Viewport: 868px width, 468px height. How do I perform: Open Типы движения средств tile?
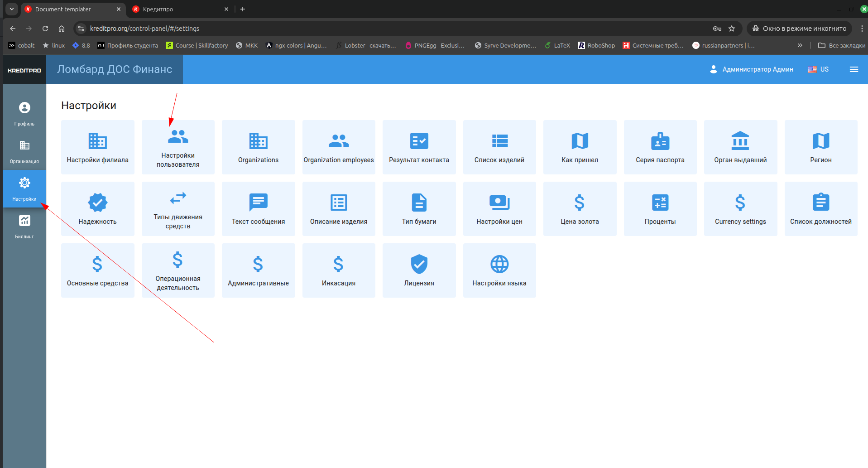178,209
